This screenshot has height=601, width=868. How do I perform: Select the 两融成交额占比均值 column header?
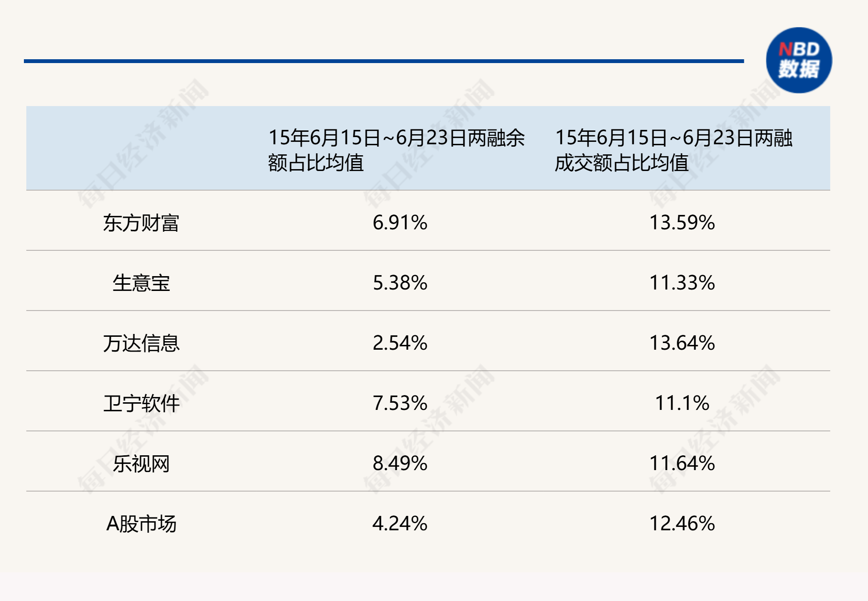point(673,150)
